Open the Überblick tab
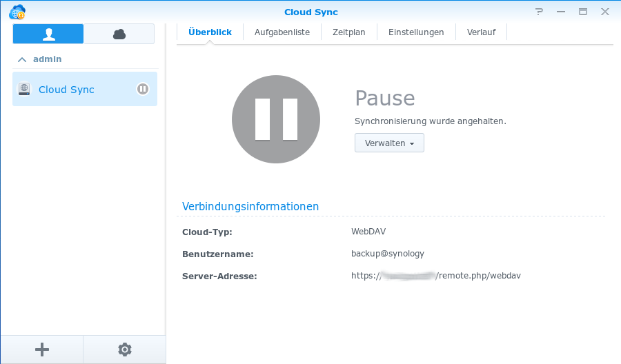This screenshot has width=621, height=364. click(x=210, y=32)
